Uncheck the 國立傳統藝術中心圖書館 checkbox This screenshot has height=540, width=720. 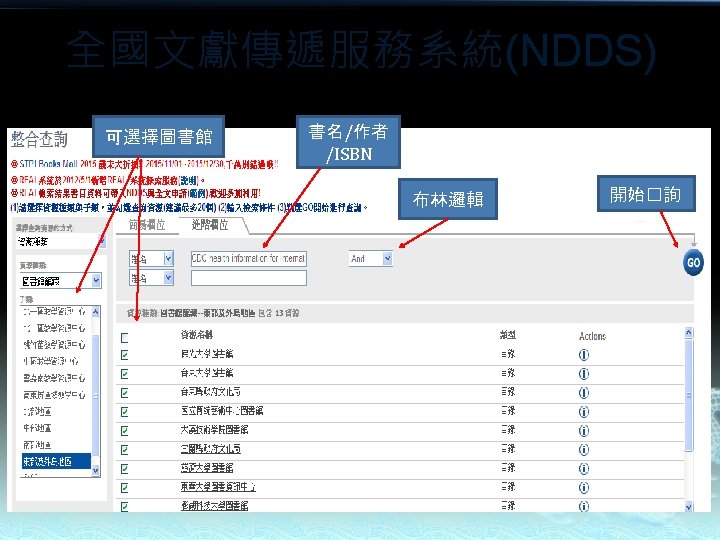124,412
